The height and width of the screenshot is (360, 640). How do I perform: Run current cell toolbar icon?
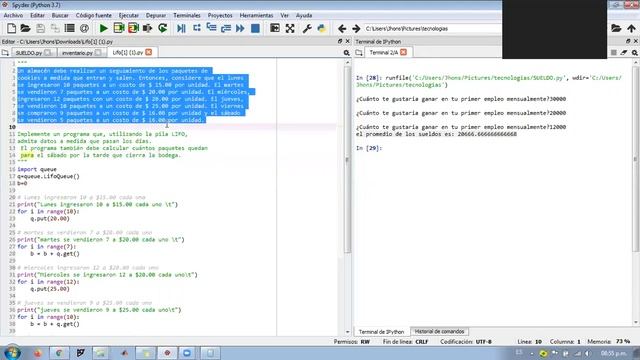point(119,28)
